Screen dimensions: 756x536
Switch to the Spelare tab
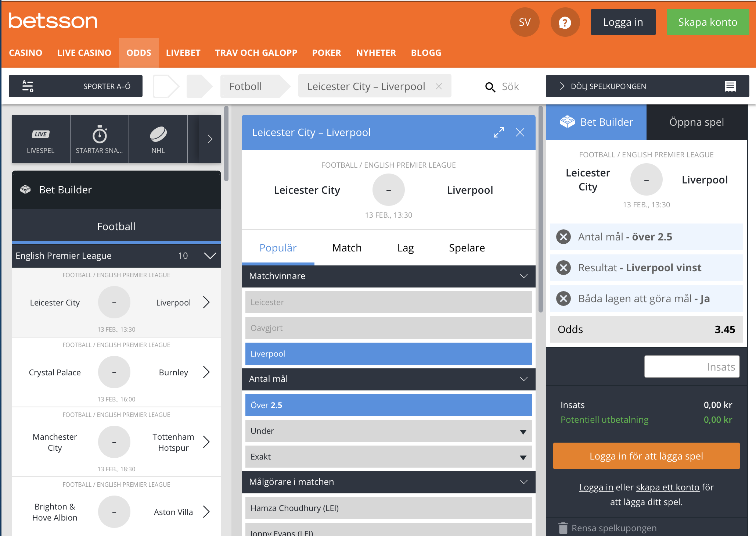pos(467,248)
